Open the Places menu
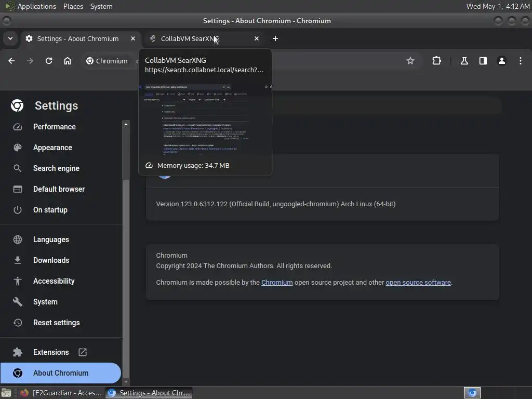532x399 pixels. pyautogui.click(x=73, y=6)
